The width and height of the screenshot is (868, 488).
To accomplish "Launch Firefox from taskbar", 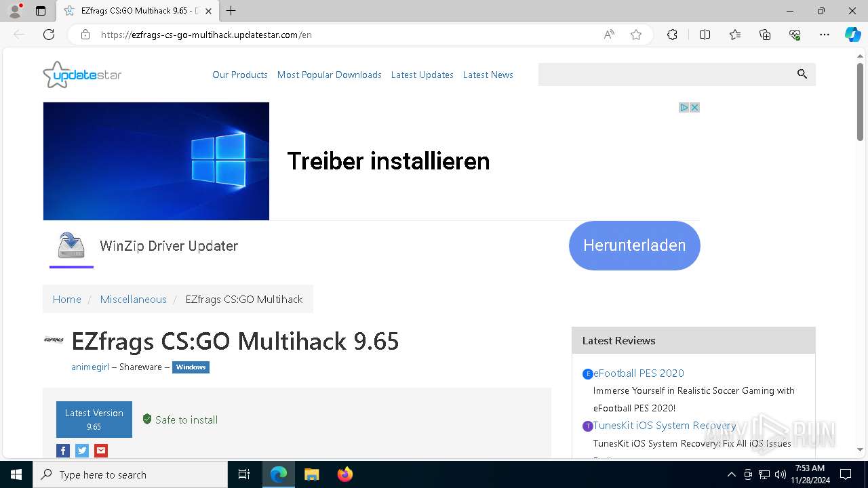I will tap(345, 474).
